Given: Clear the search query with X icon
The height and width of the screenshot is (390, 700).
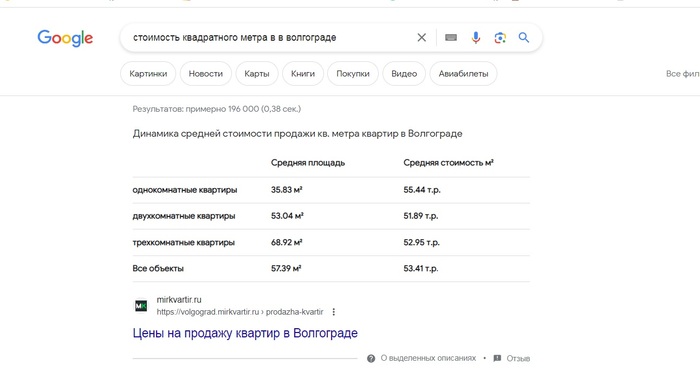Looking at the screenshot, I should tap(421, 37).
